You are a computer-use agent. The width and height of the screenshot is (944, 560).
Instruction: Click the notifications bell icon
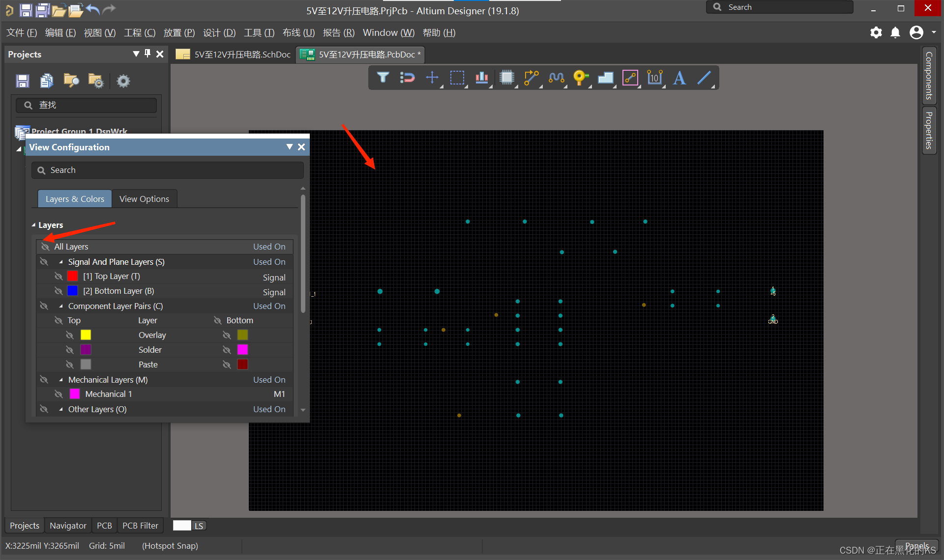pyautogui.click(x=895, y=33)
